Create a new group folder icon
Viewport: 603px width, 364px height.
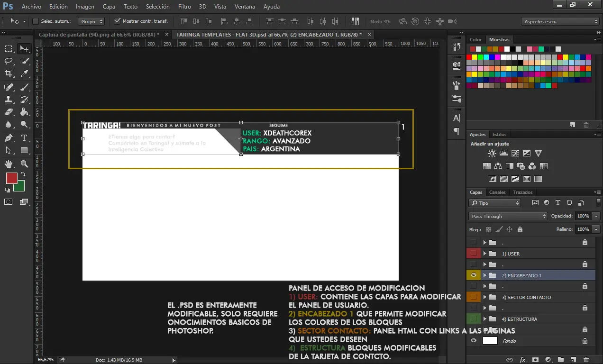pos(560,360)
